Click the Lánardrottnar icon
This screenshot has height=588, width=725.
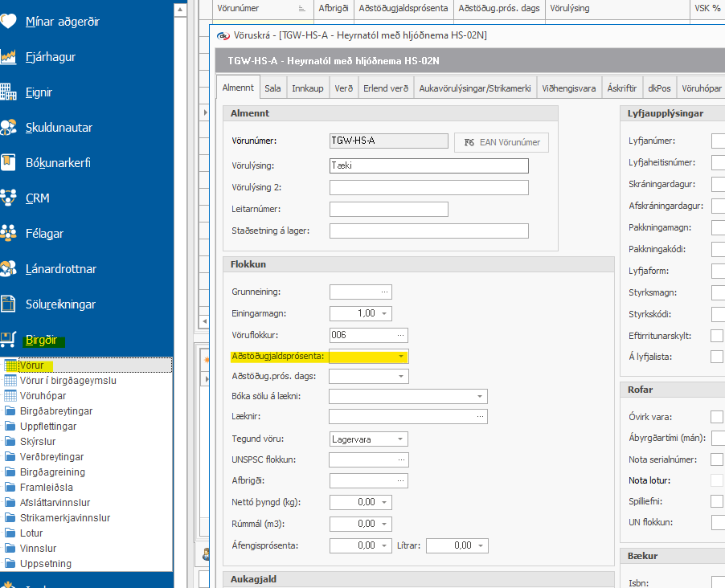(x=9, y=268)
